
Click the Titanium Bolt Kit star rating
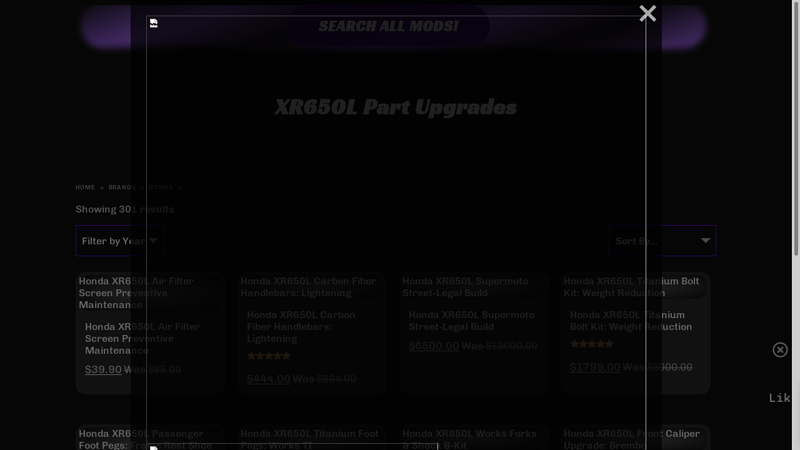pos(592,344)
